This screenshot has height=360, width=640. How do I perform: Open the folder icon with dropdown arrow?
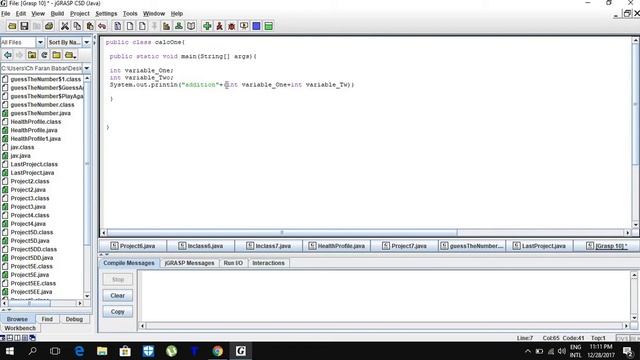point(70,55)
